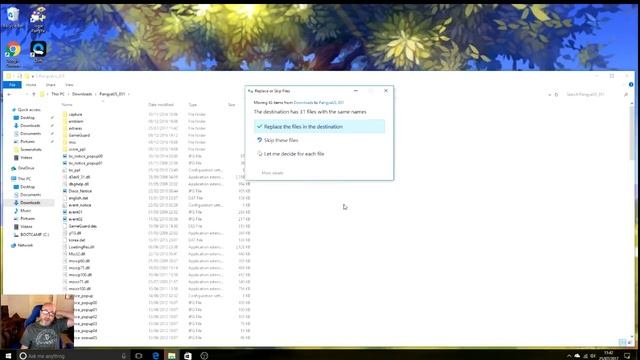The width and height of the screenshot is (640, 360).
Task: Choose Replace the files in the destination
Action: pyautogui.click(x=319, y=127)
